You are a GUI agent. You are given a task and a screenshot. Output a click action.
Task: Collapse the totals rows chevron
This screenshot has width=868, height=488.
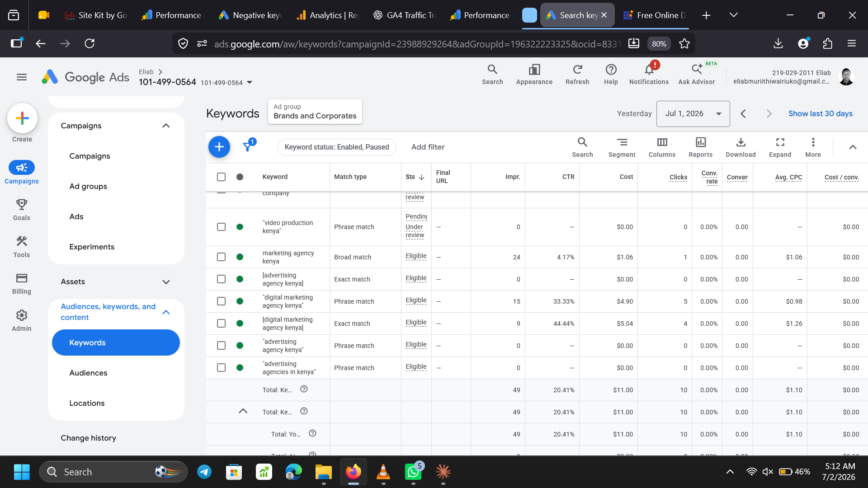click(x=243, y=411)
